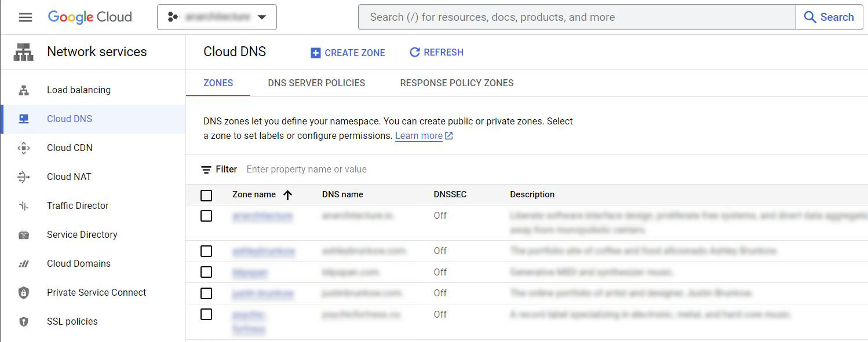
Task: Click the sort arrow beside Zone name
Action: pos(287,195)
